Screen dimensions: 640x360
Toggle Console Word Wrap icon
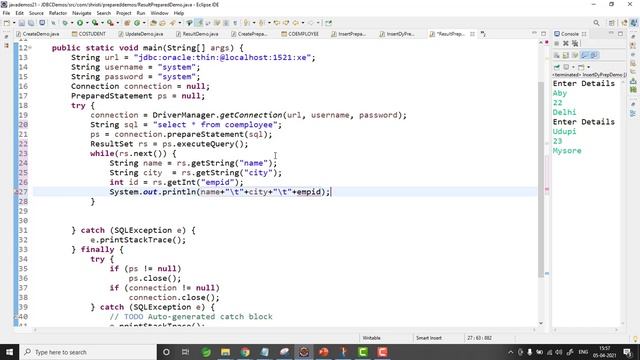[575, 55]
